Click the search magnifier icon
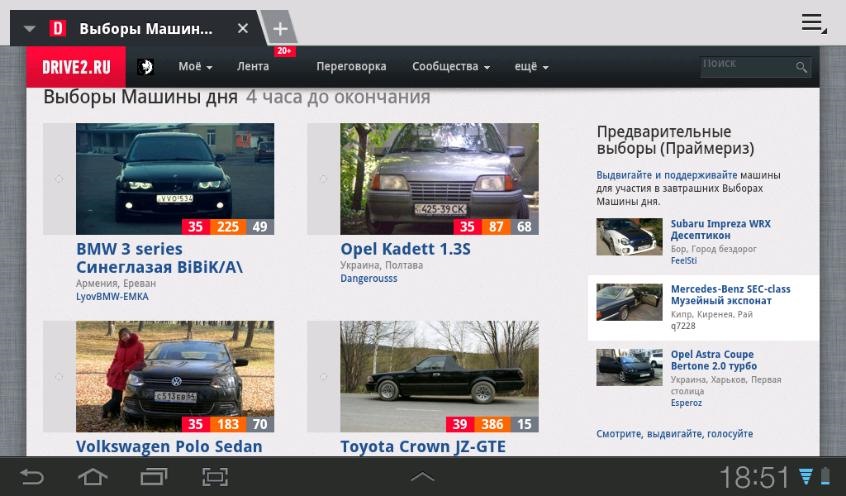 [801, 67]
